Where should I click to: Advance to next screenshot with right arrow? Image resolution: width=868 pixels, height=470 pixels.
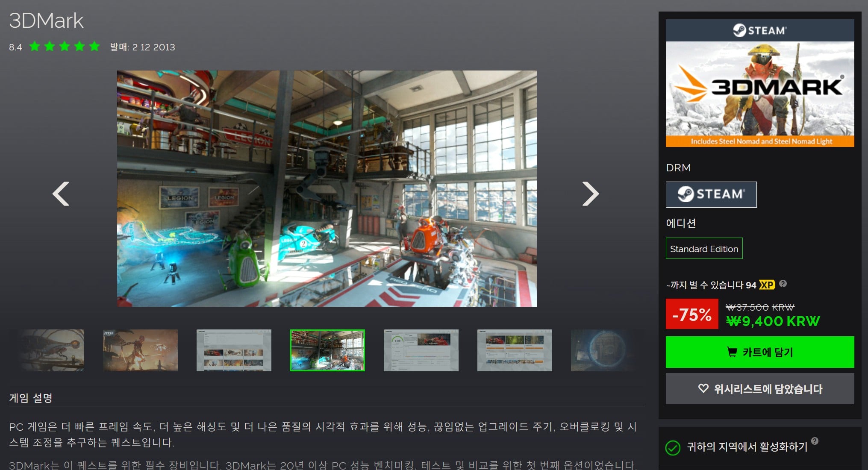[x=591, y=194]
